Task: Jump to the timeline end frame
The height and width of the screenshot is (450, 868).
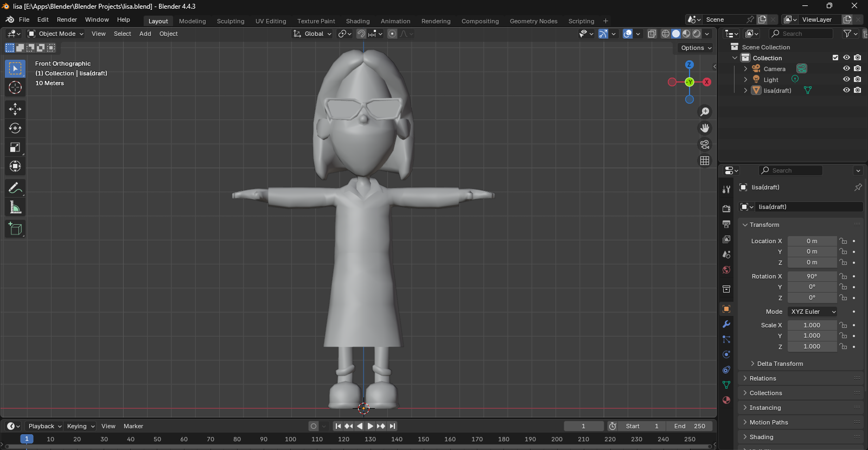Action: pyautogui.click(x=392, y=426)
